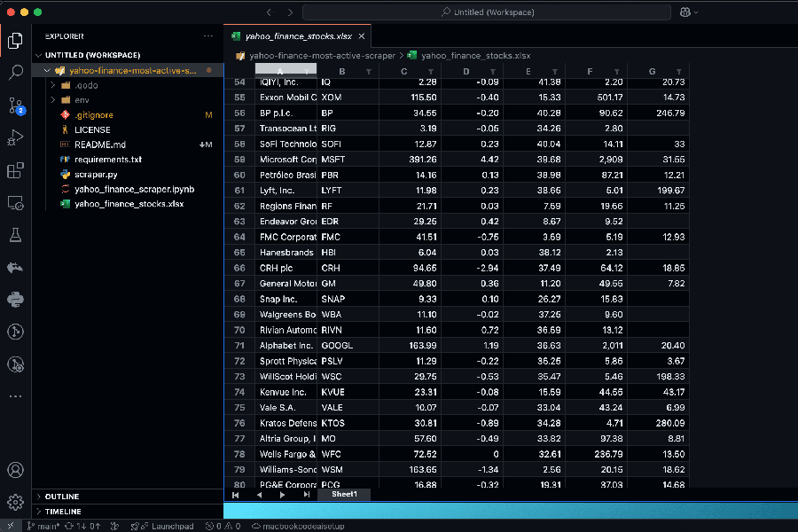The width and height of the screenshot is (798, 532).
Task: Select row header 66 for CRH plc
Action: pos(239,268)
